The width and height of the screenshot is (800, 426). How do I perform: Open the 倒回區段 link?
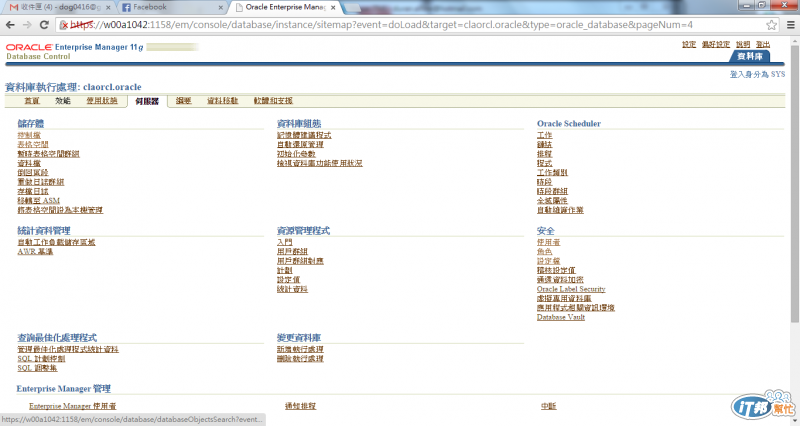click(33, 172)
